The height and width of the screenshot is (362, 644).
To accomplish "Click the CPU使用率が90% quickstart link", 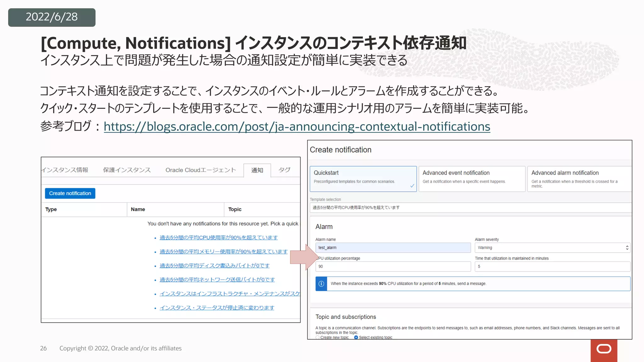I will (x=219, y=238).
